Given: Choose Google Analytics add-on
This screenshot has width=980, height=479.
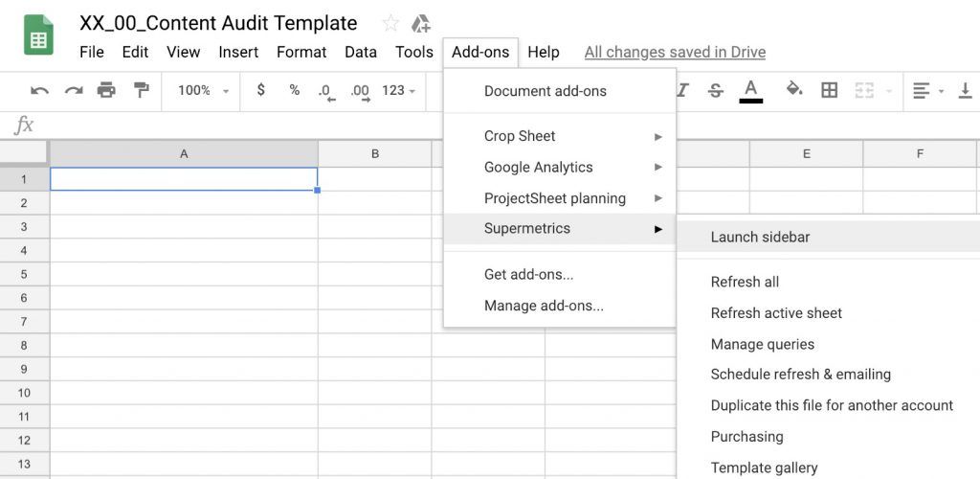Looking at the screenshot, I should [559, 167].
